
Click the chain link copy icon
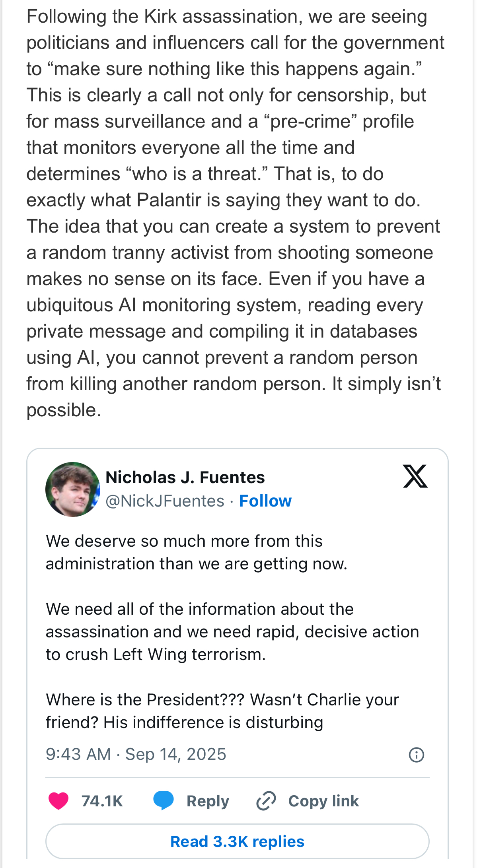[266, 801]
